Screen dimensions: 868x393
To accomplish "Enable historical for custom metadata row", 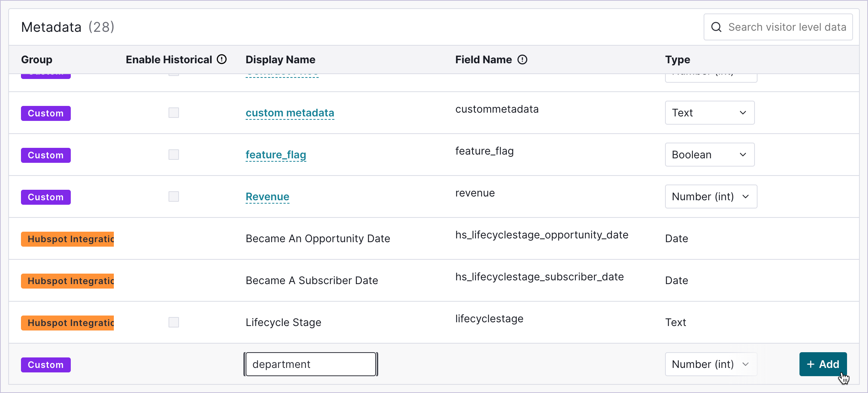I will point(173,113).
